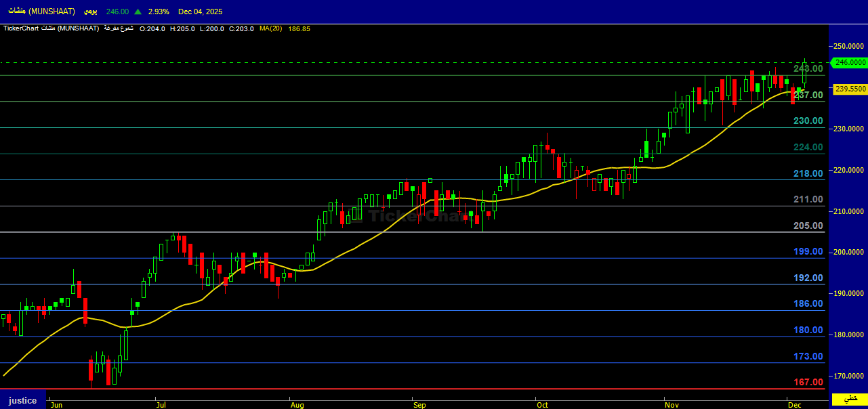Click the Sep label on time axis
Screen dimensions: 868x409
pyautogui.click(x=419, y=405)
